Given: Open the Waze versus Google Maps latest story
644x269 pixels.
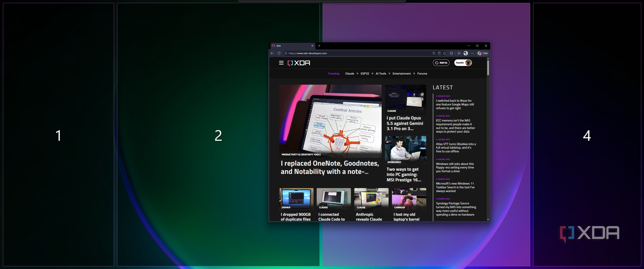Looking at the screenshot, I should [x=455, y=104].
